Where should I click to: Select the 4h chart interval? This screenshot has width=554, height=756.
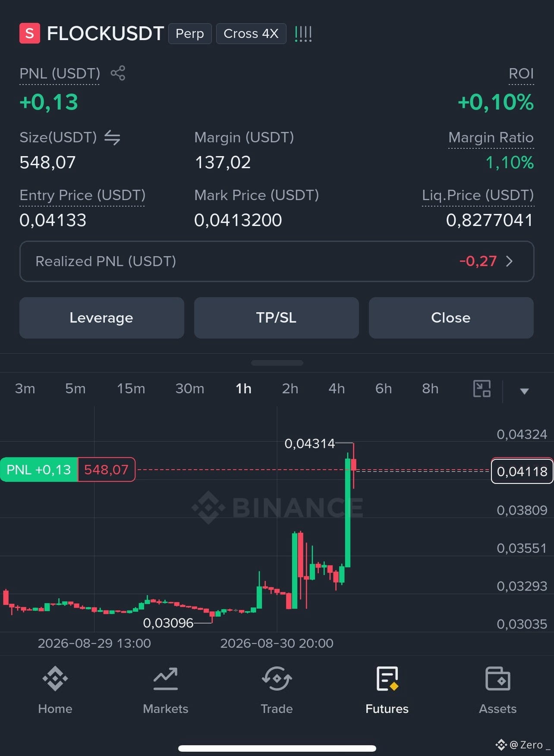tap(337, 389)
